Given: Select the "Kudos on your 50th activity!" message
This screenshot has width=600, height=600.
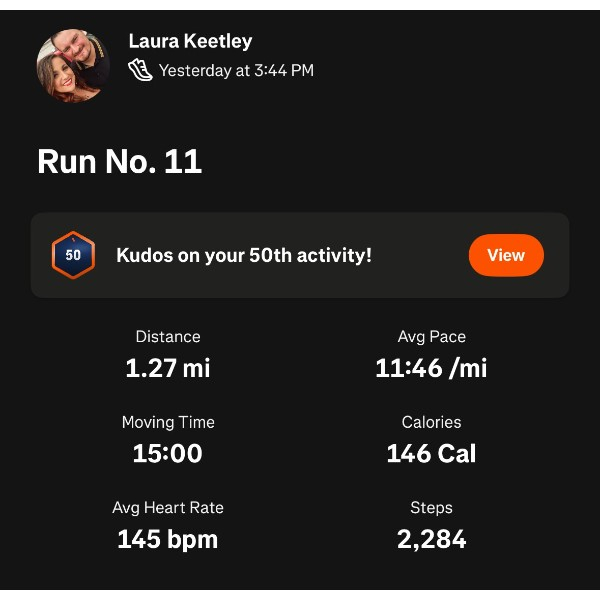Looking at the screenshot, I should 244,255.
